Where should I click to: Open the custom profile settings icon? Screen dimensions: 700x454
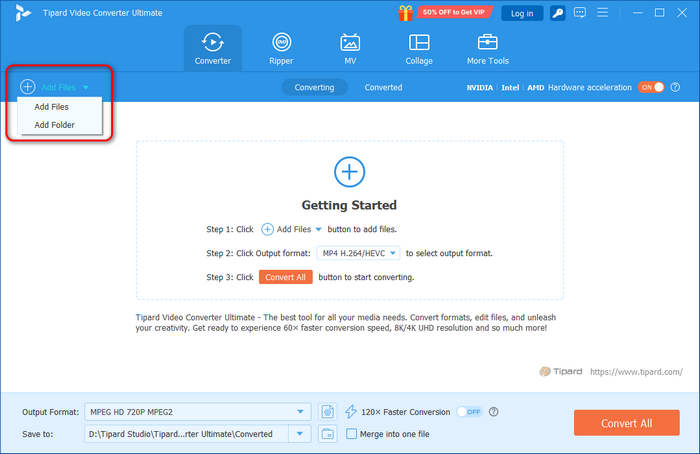[328, 412]
